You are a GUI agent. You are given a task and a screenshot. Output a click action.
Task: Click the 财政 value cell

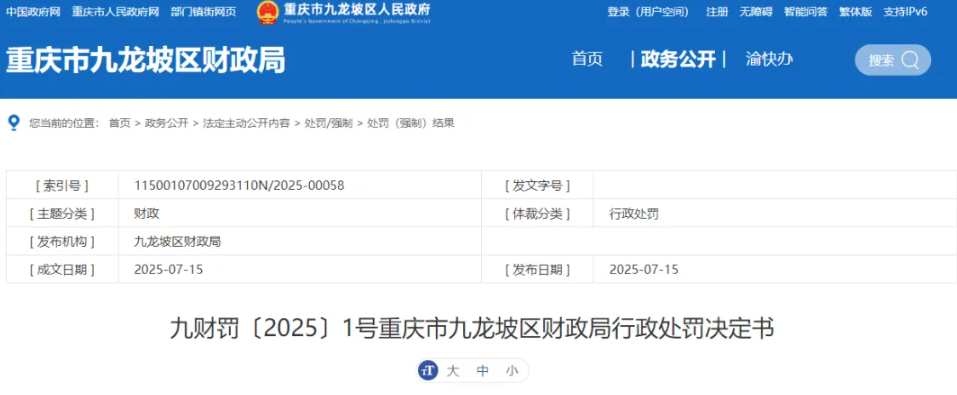click(300, 213)
